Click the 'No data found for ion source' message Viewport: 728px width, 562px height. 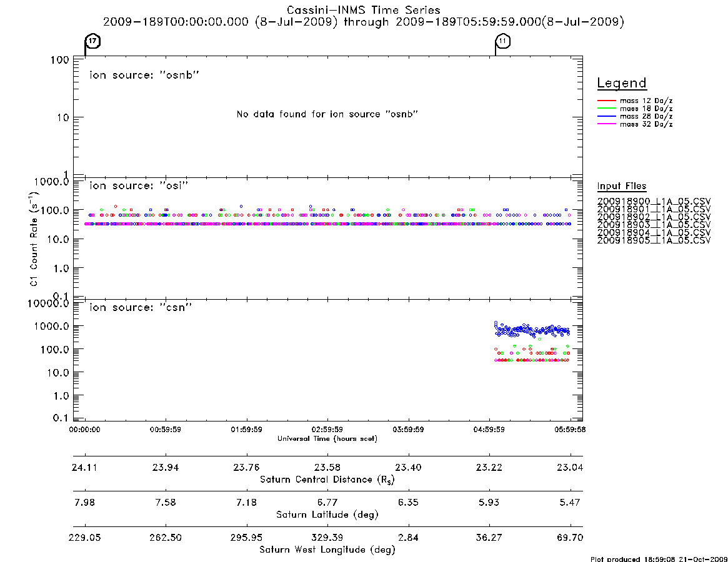pyautogui.click(x=327, y=114)
